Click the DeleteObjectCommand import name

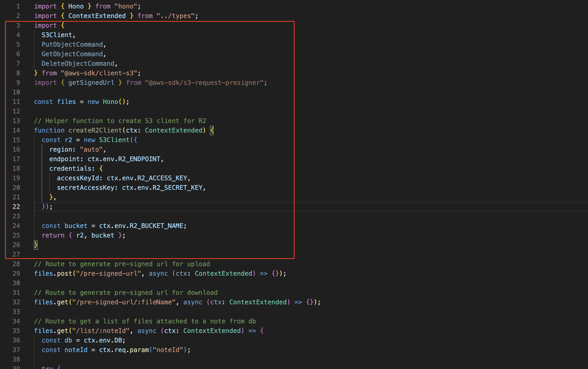click(x=78, y=64)
